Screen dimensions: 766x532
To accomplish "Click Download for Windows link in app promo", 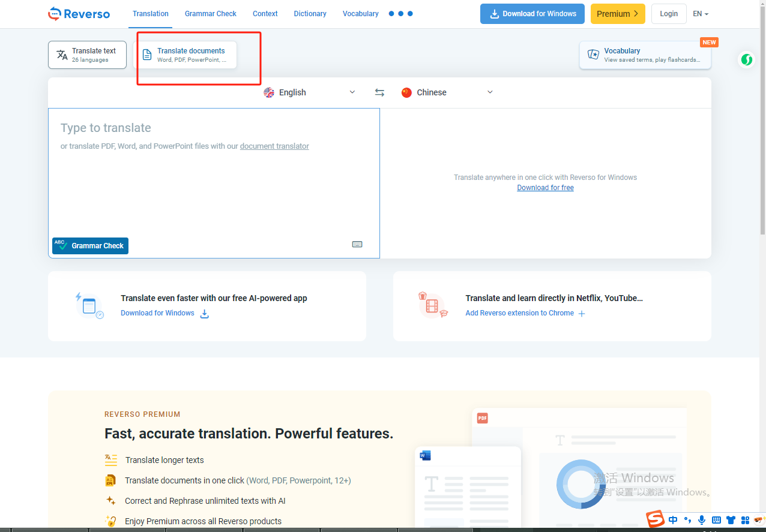I will [164, 313].
